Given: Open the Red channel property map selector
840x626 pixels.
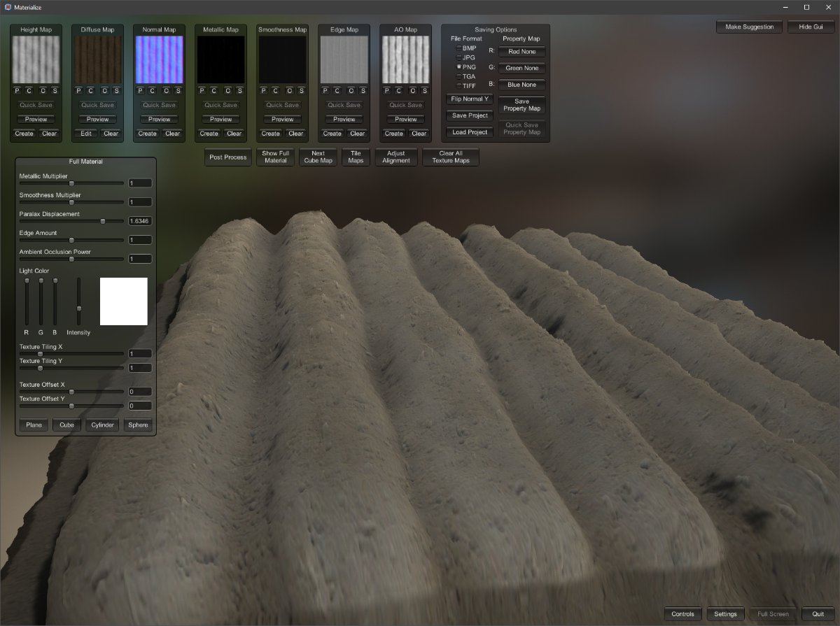Looking at the screenshot, I should [521, 52].
